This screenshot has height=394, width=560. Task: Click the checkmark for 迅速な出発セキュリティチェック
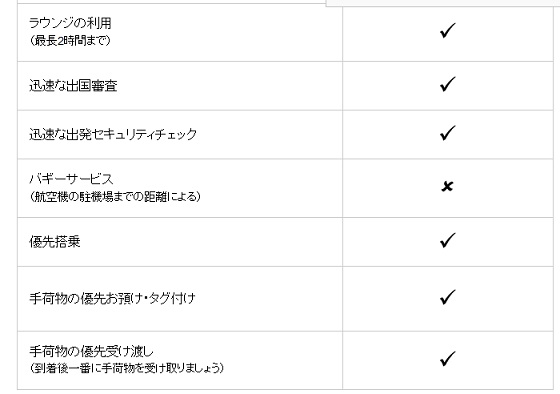(448, 133)
